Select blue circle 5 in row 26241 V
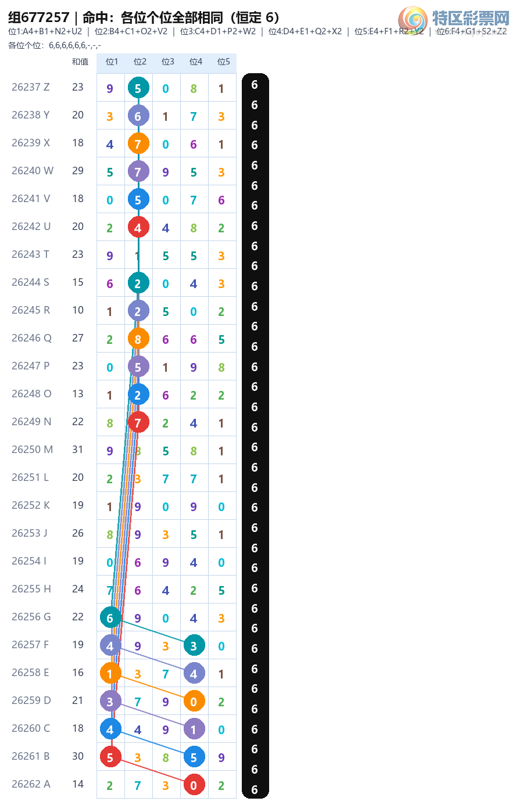 pyautogui.click(x=138, y=199)
